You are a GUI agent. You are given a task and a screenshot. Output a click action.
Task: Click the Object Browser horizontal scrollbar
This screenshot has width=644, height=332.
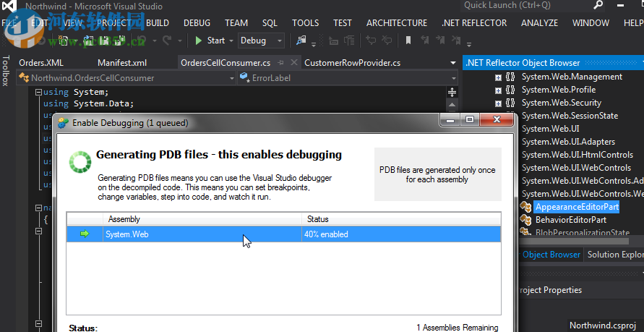coord(574,241)
